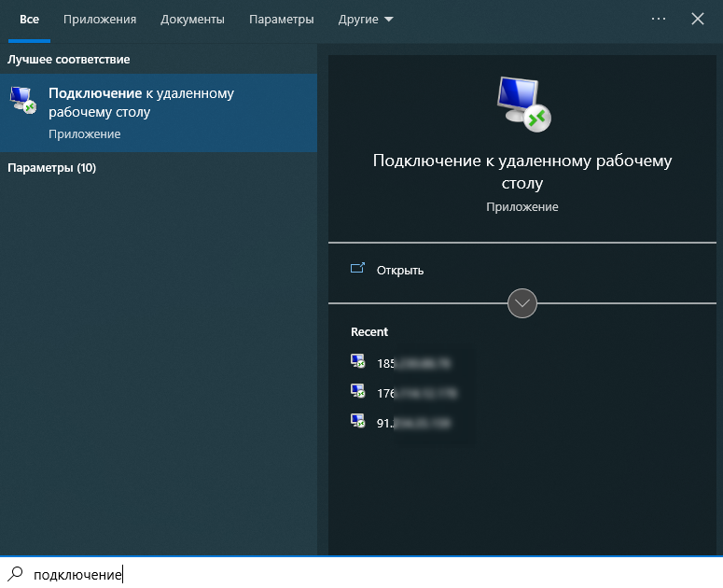Viewport: 723px width, 588px height.
Task: Expand more actions with round chevron button
Action: click(522, 303)
